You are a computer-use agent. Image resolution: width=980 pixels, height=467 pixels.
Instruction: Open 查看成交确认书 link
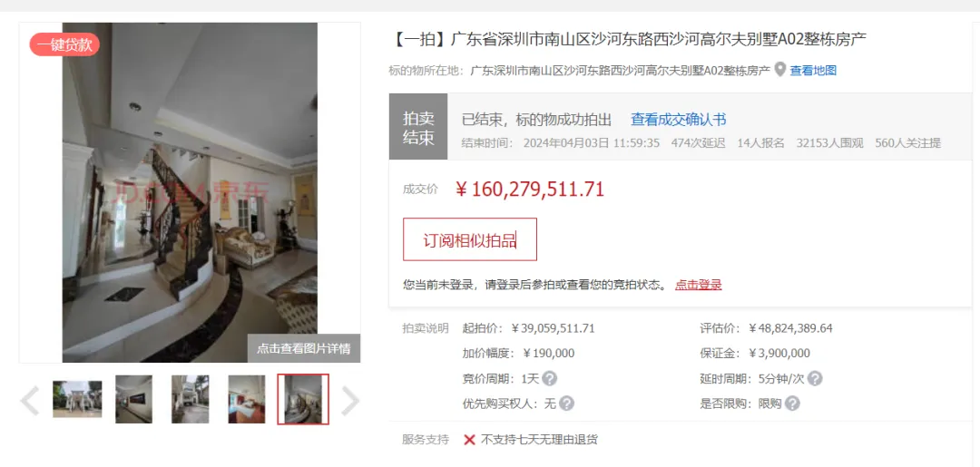(678, 120)
